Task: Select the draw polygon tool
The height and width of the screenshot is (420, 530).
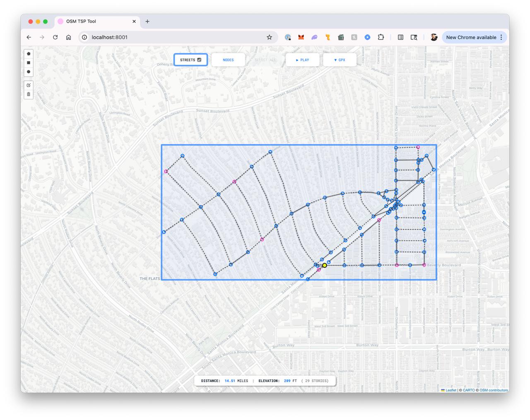Action: [29, 53]
